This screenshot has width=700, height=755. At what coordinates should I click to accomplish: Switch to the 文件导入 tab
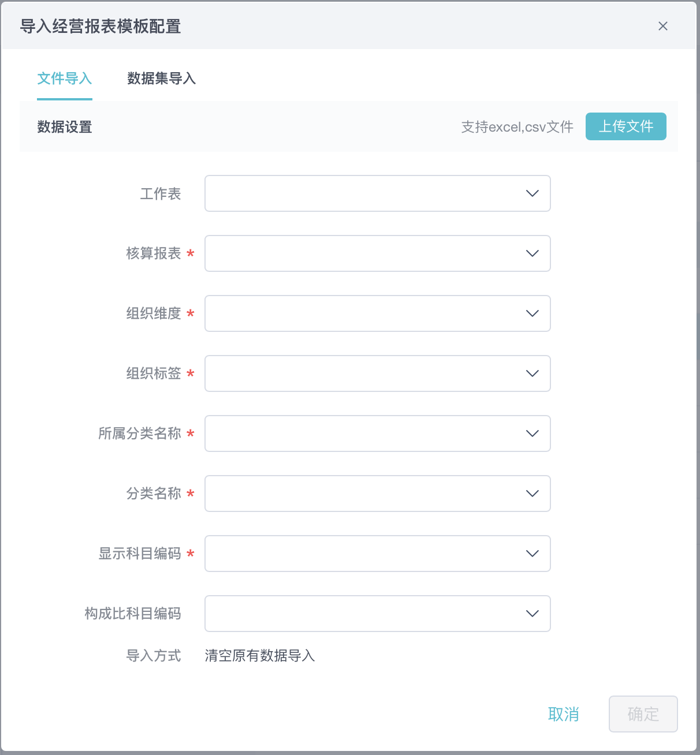coord(65,79)
